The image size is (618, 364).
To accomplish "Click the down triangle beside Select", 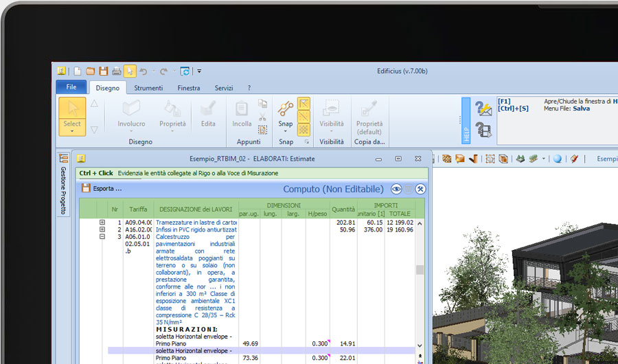I will pyautogui.click(x=94, y=130).
